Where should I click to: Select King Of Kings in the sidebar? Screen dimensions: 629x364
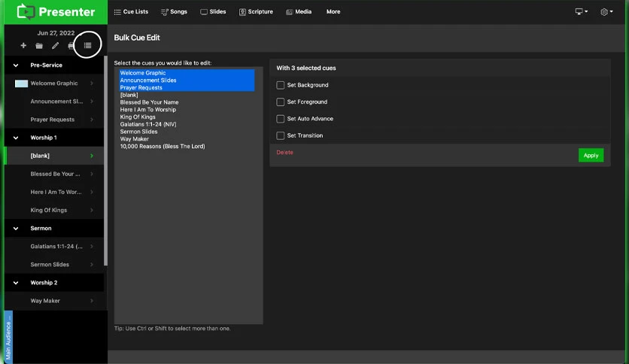[x=49, y=210]
